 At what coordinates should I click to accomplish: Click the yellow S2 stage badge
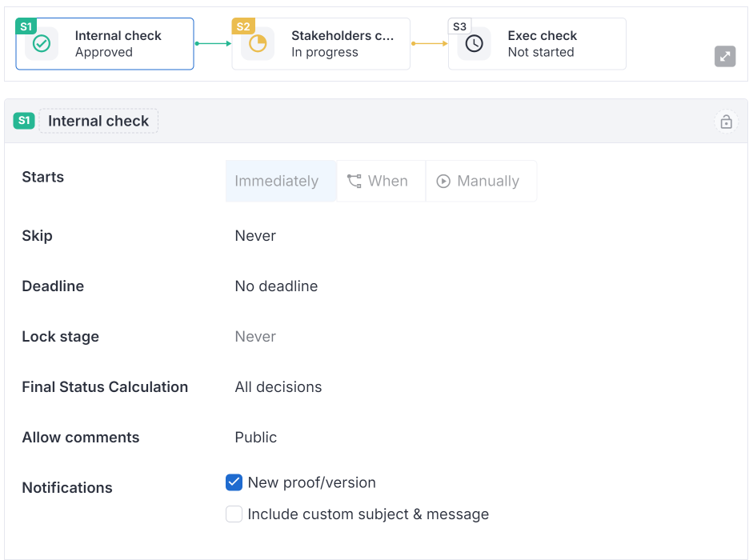[x=242, y=26]
